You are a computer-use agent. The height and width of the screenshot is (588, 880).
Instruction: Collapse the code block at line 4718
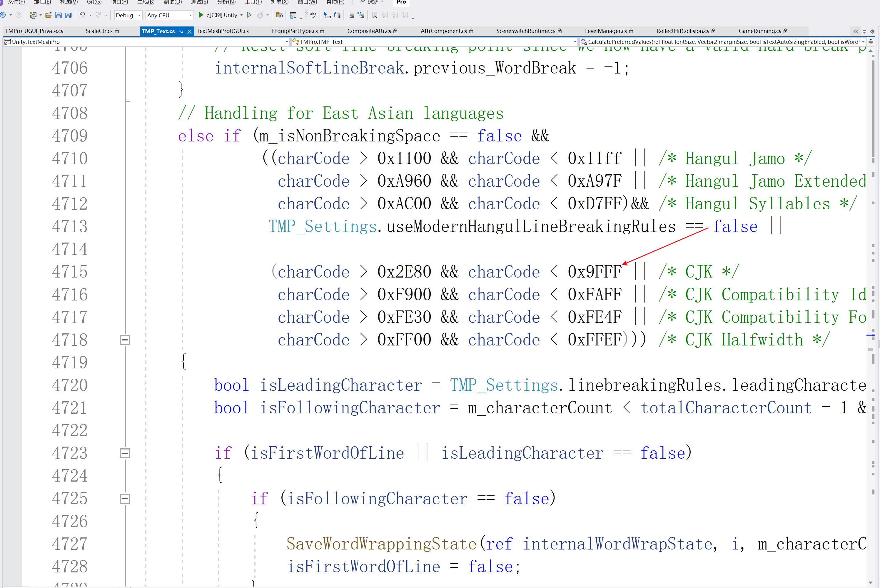click(x=125, y=340)
